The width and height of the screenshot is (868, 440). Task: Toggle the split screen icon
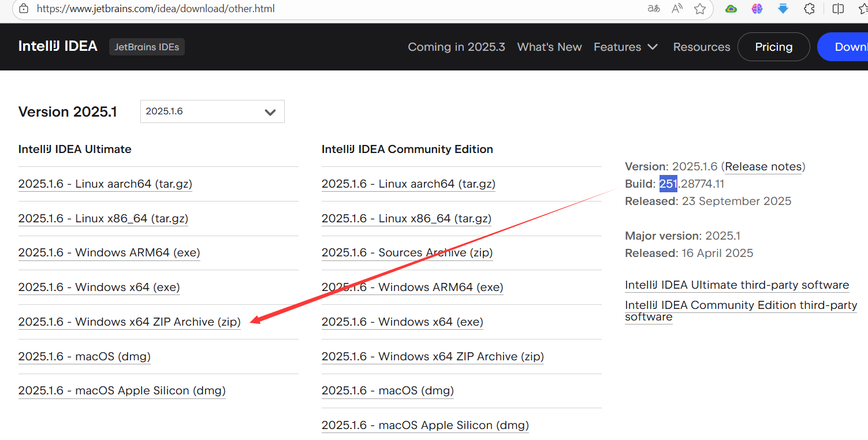click(838, 9)
